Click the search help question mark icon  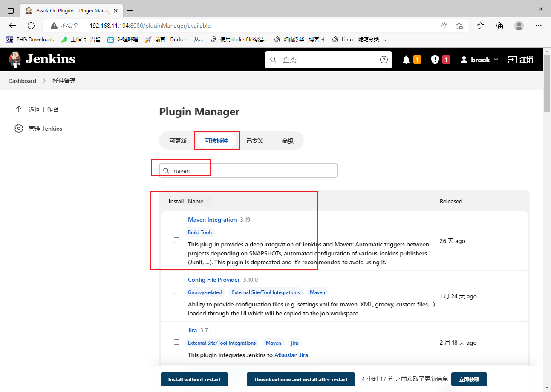(384, 60)
